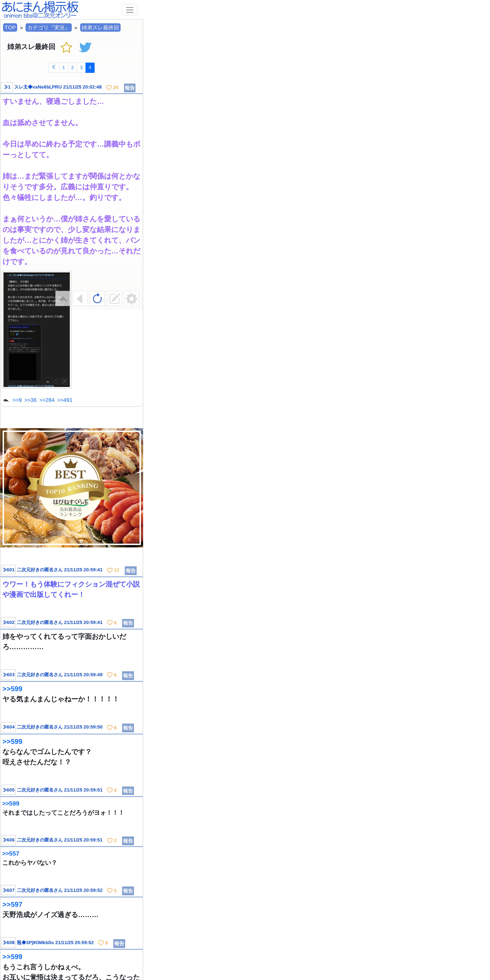Report post 607
490x980 pixels.
(x=128, y=891)
